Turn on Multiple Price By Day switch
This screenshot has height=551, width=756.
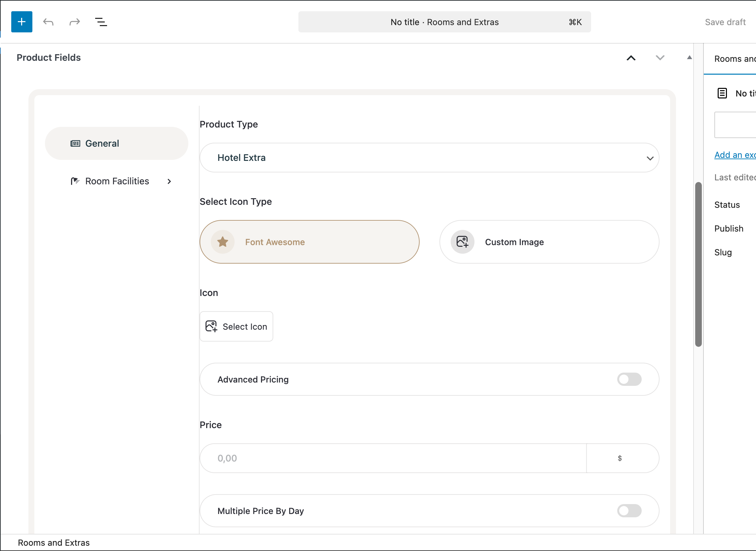629,511
